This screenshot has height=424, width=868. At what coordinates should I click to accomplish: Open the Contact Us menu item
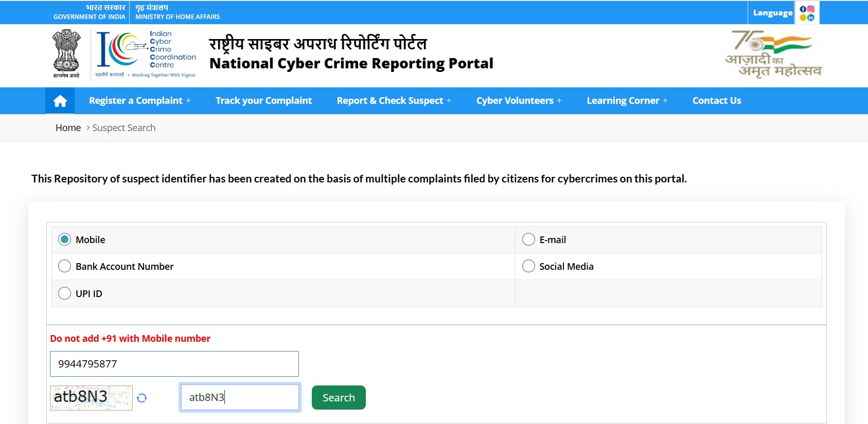716,101
